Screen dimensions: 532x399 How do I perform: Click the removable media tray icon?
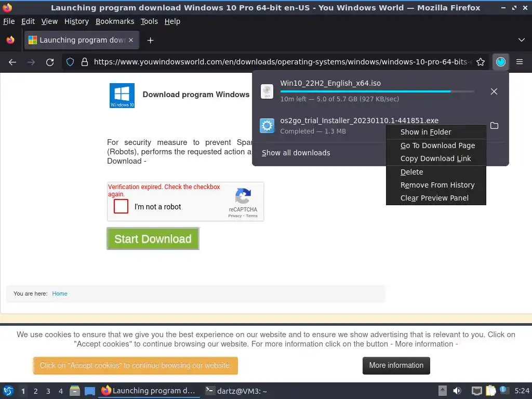tap(443, 391)
